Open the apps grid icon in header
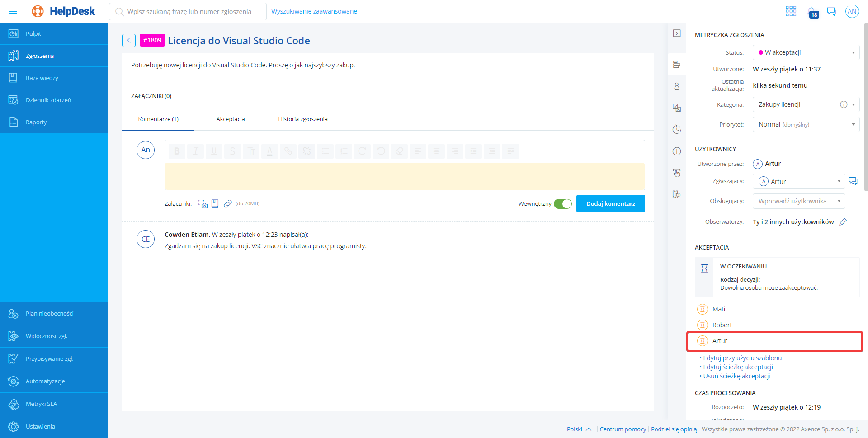The height and width of the screenshot is (438, 868). 791,11
